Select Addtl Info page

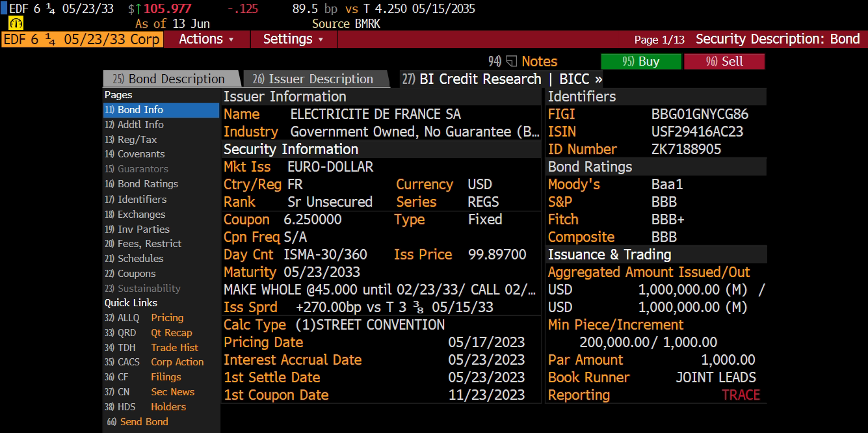point(134,125)
